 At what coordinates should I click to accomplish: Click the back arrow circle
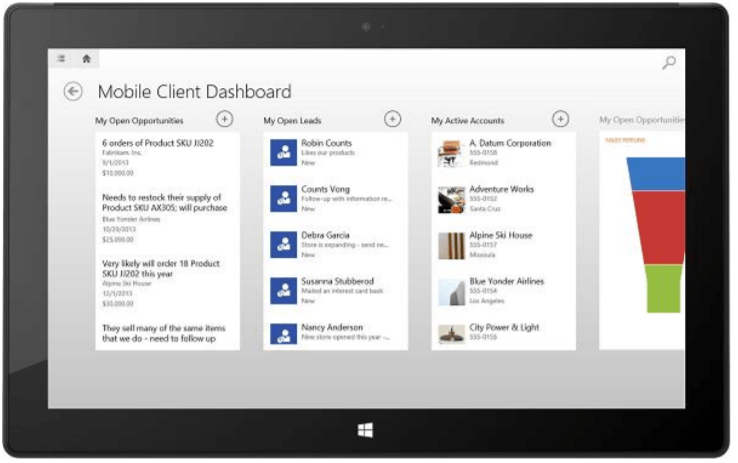pos(73,91)
